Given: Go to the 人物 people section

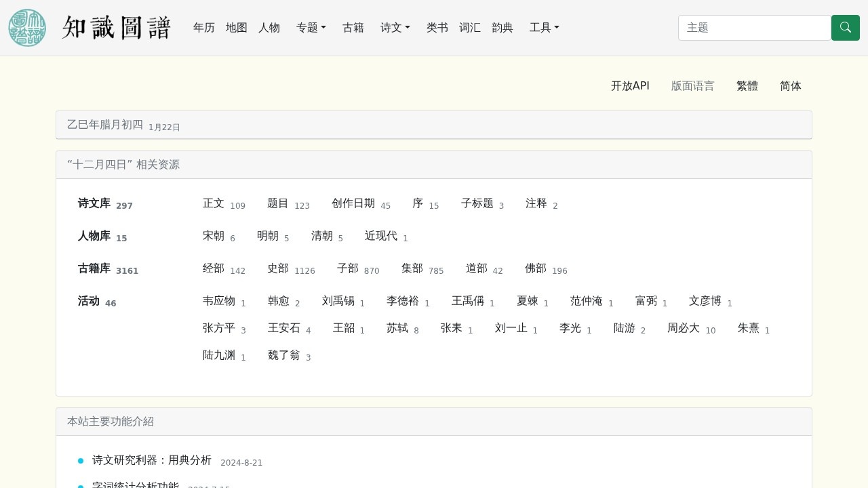Looking at the screenshot, I should pos(269,28).
